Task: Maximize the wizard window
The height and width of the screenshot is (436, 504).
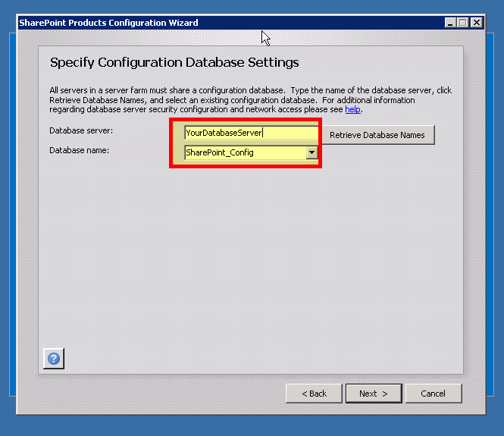Action: (463, 23)
